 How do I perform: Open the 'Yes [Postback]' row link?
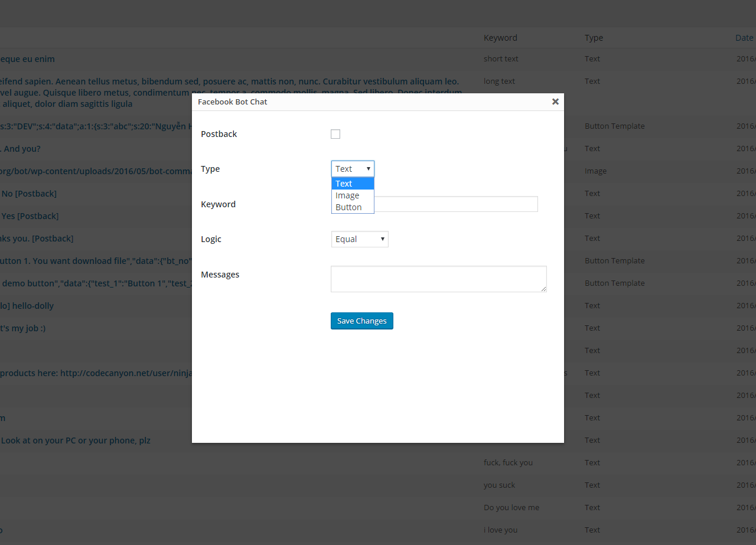click(30, 216)
